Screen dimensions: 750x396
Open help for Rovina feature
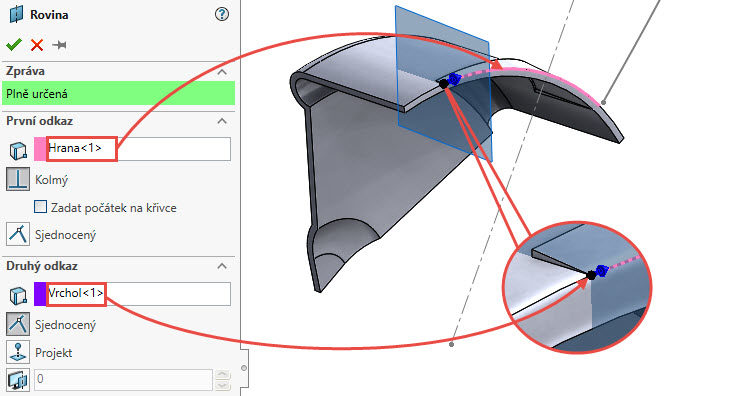pyautogui.click(x=221, y=14)
